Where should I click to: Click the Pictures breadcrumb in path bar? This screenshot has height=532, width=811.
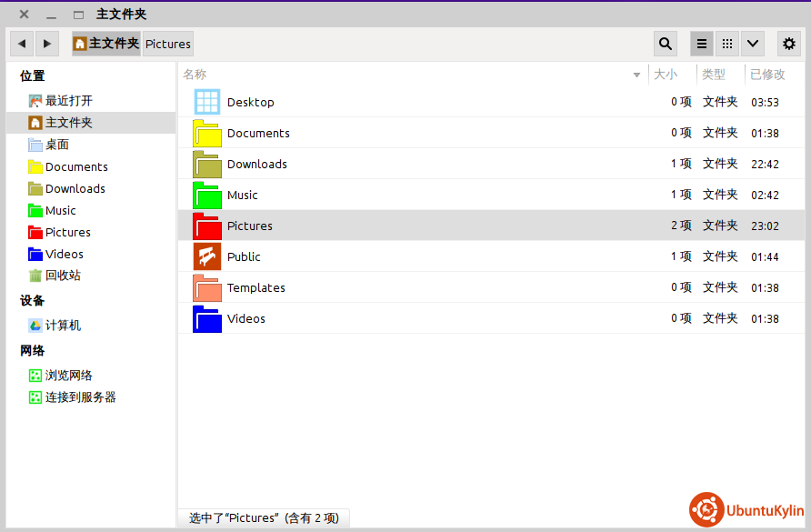pos(168,44)
